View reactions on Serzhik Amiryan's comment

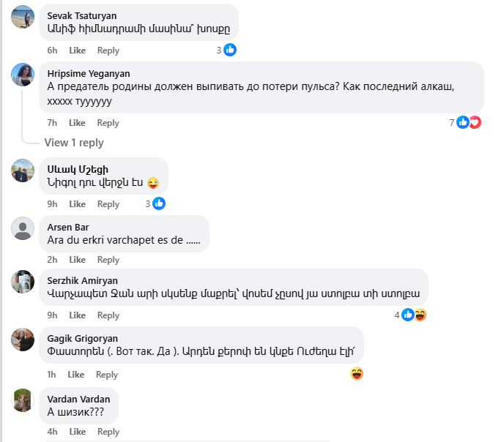click(x=413, y=315)
